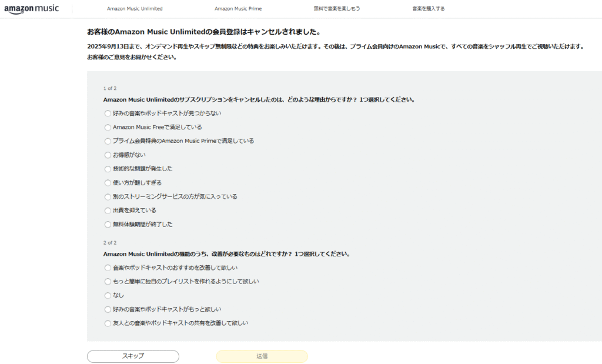Pick 出費を抑えている as cancel reason
The image size is (602, 364).
point(108,211)
